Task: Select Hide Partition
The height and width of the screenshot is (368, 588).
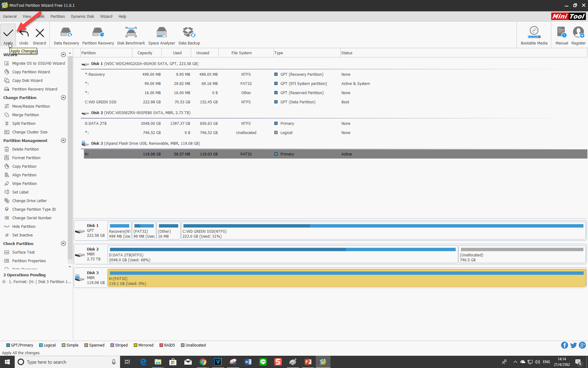Action: (x=24, y=226)
